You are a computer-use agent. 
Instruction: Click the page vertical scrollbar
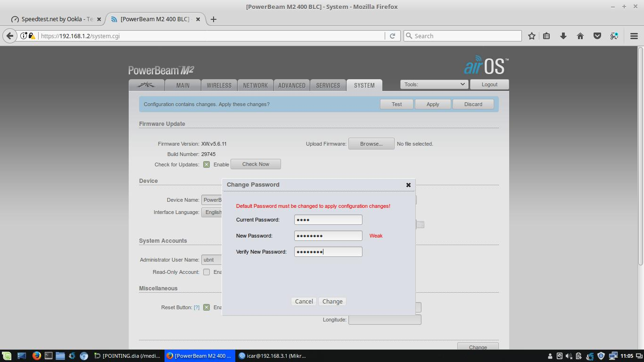click(641, 156)
